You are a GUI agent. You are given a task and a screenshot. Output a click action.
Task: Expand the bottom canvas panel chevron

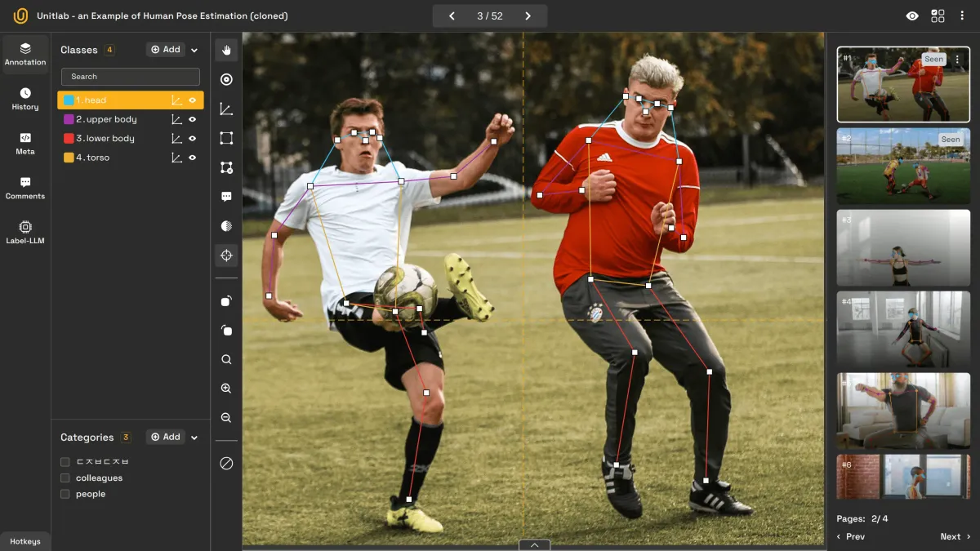click(x=534, y=544)
